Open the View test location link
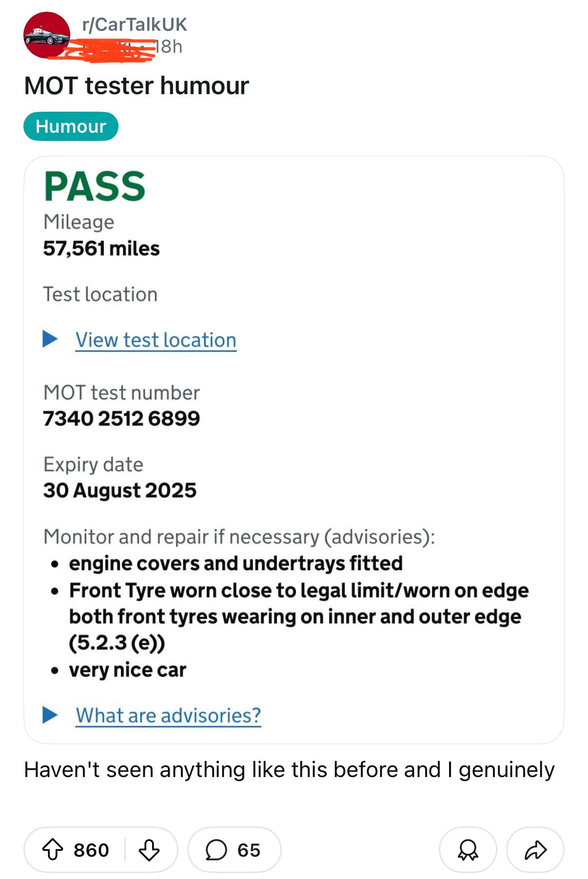 pyautogui.click(x=156, y=340)
